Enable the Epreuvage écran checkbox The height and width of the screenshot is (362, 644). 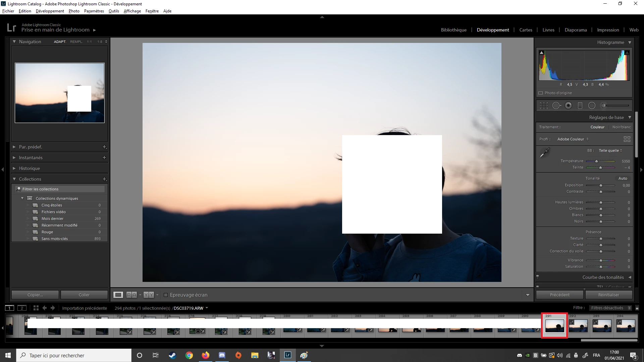pyautogui.click(x=166, y=295)
